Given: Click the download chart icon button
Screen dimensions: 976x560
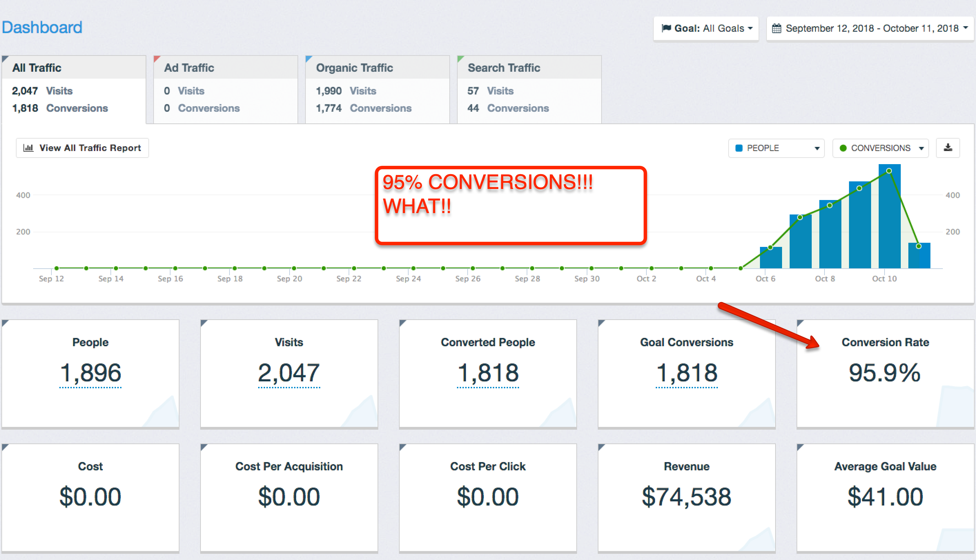Looking at the screenshot, I should coord(947,148).
